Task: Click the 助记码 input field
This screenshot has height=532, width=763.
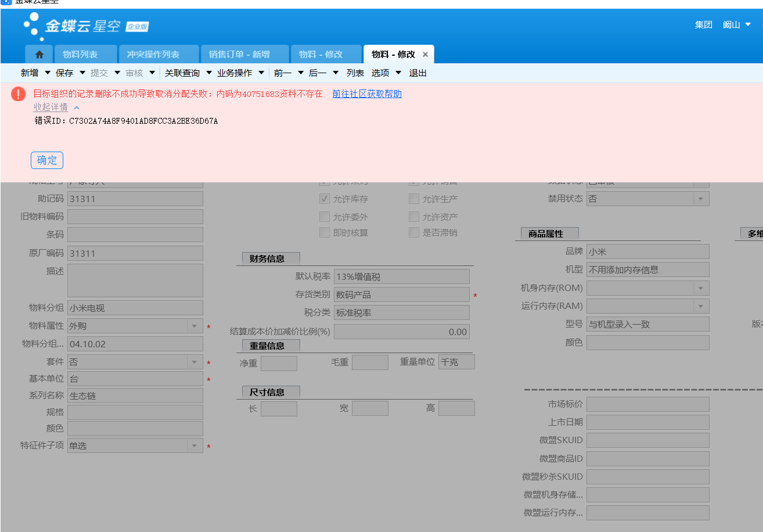Action: point(135,199)
